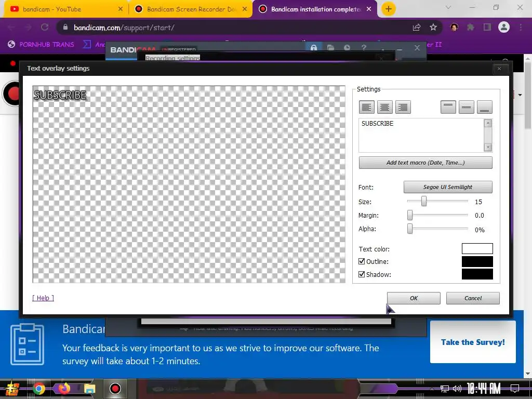Viewport: 532px width, 399px height.
Task: Open the Chrome profile avatar
Action: [504, 27]
